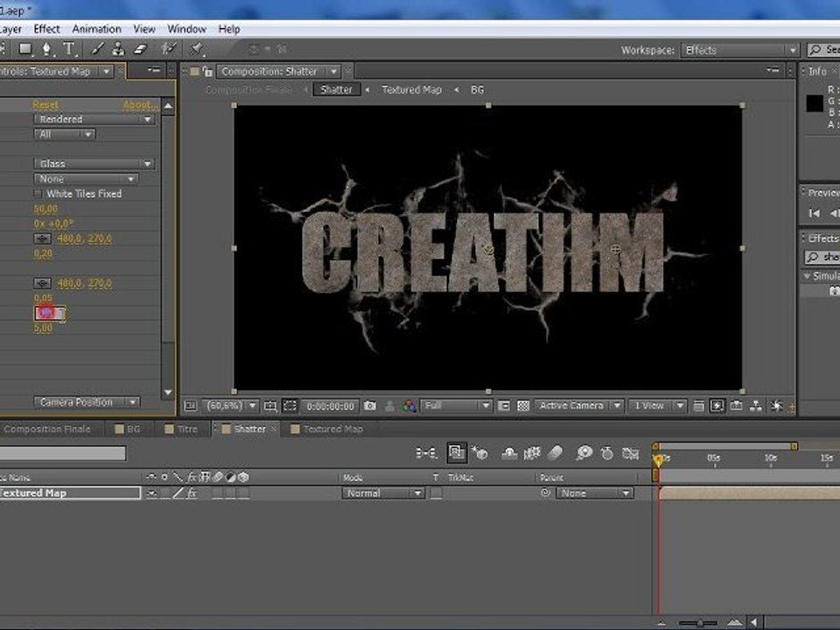Toggle shy switch on Textured Map layer
Screen dimensions: 840x630
[x=151, y=493]
